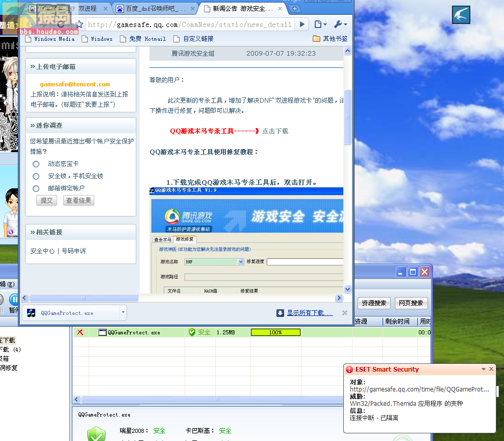
Task: Click the QQGameProtect.exe download item in download bar
Action: [71, 313]
